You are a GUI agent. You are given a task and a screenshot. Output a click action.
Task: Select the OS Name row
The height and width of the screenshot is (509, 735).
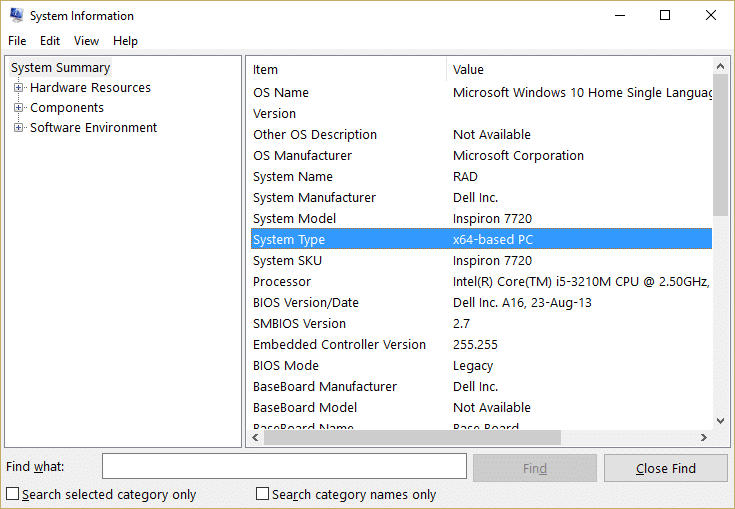[x=481, y=93]
